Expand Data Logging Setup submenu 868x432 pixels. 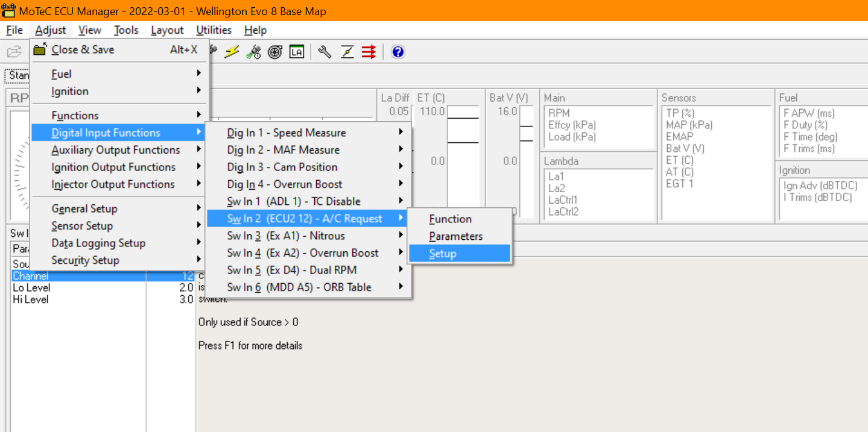pyautogui.click(x=119, y=243)
